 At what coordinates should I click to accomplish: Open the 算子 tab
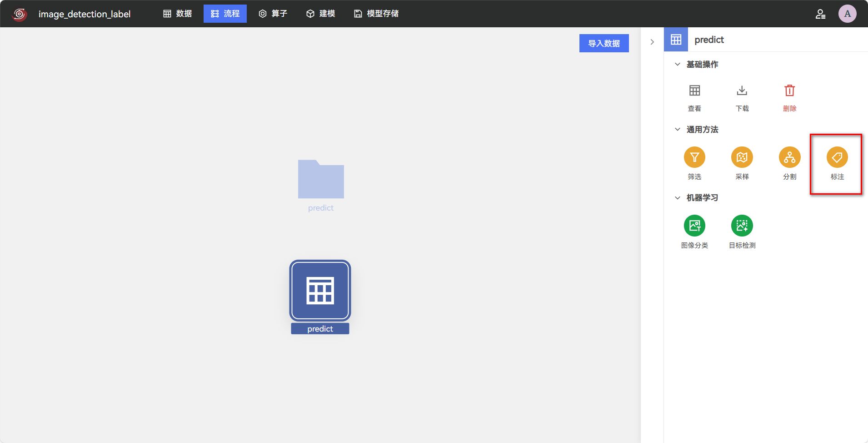coord(273,14)
